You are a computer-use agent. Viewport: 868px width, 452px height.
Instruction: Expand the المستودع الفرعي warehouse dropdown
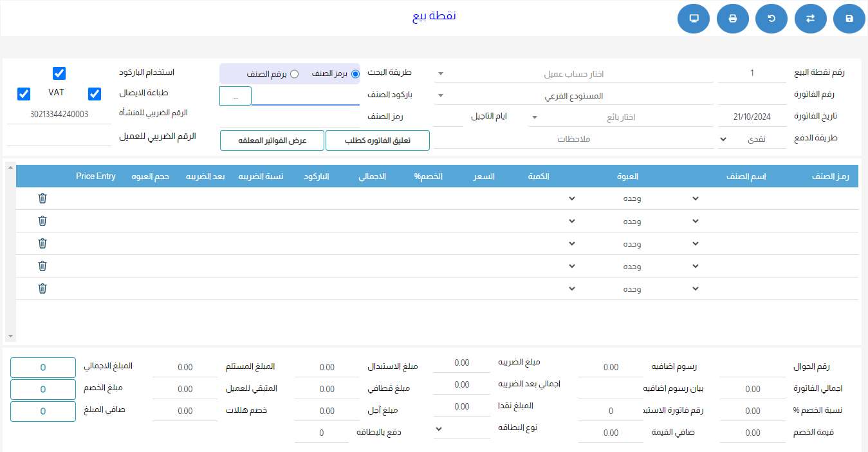[x=575, y=96]
